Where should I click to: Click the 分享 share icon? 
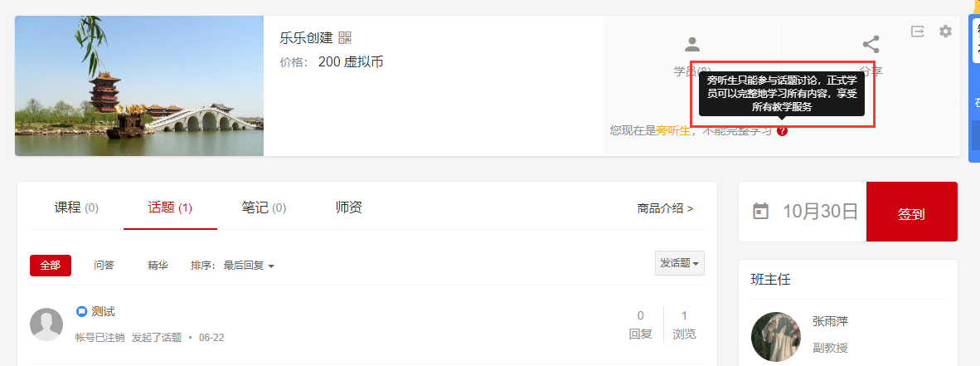pos(871,45)
